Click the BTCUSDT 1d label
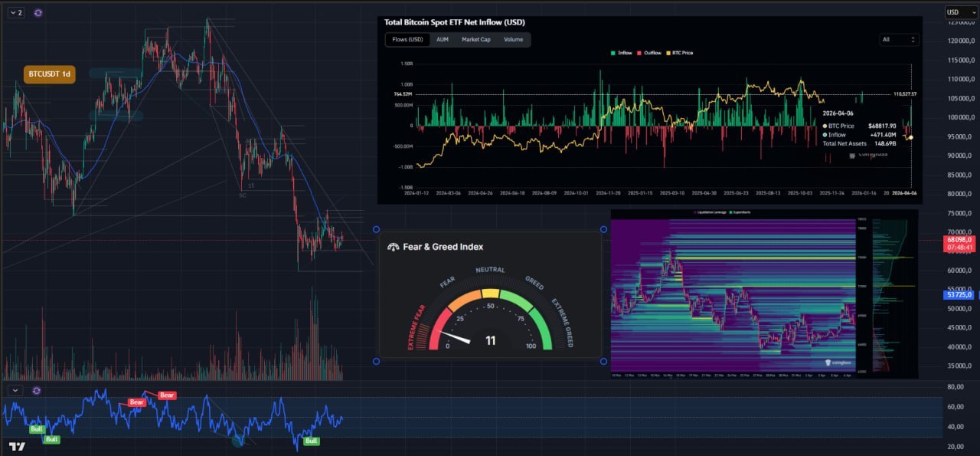Image resolution: width=980 pixels, height=456 pixels. (x=49, y=74)
